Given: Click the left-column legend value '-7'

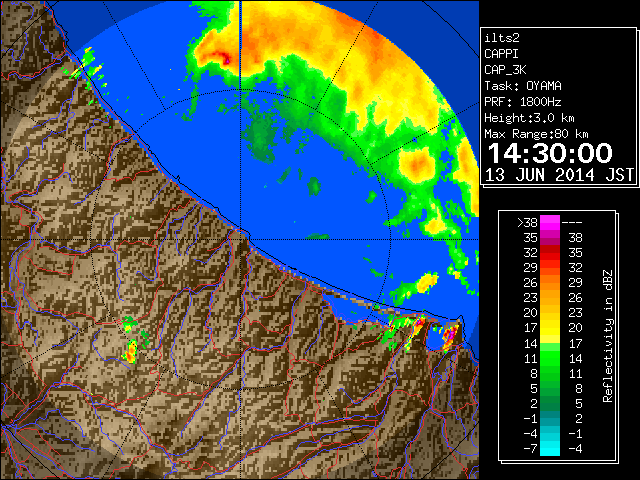Looking at the screenshot, I should tap(530, 449).
